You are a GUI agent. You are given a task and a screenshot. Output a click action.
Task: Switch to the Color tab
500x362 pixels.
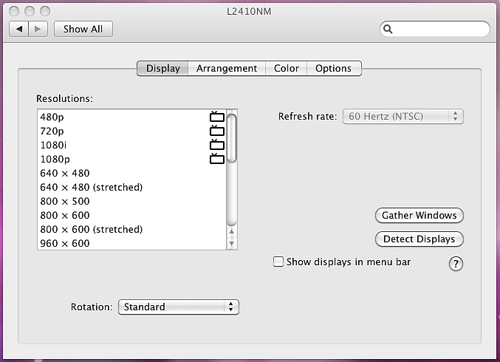286,68
